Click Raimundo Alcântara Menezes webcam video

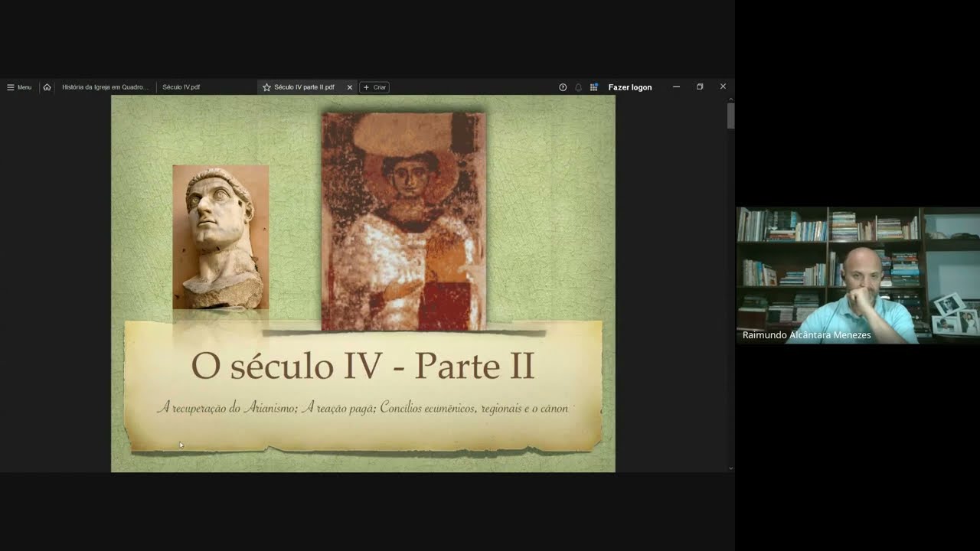(857, 275)
